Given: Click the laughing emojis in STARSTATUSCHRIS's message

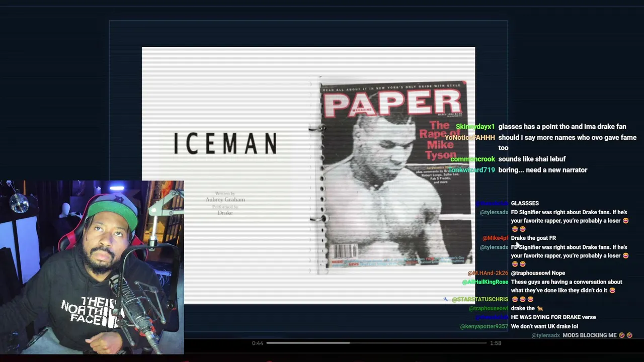Looking at the screenshot, I should pos(522,299).
